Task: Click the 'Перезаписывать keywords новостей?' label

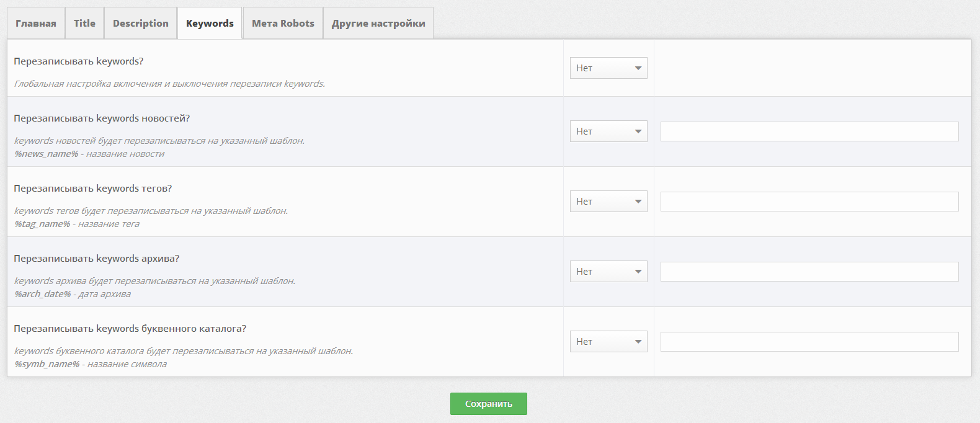Action: [x=102, y=118]
